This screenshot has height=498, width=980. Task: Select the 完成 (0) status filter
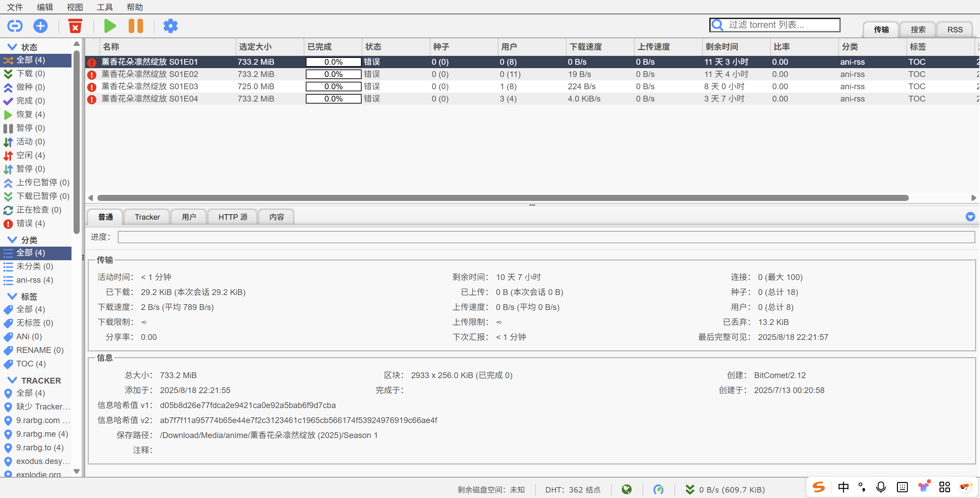tap(36, 101)
